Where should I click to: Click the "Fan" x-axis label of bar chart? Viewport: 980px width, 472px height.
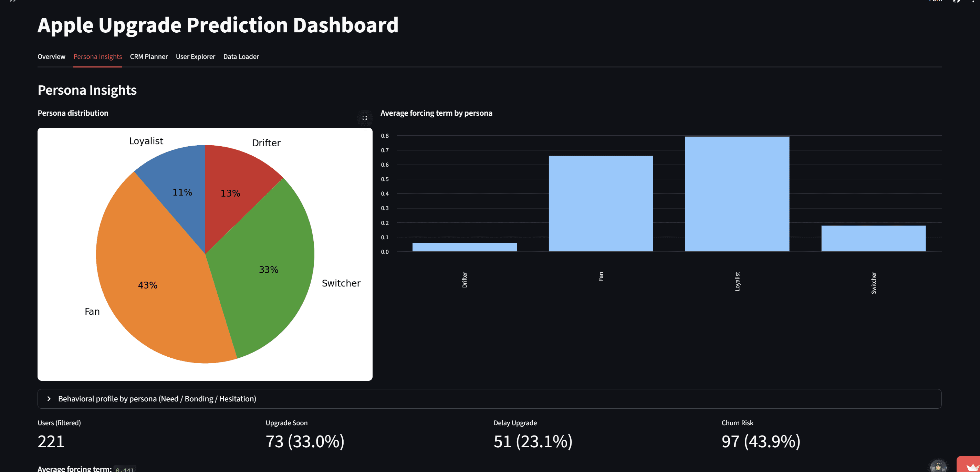[x=601, y=276]
